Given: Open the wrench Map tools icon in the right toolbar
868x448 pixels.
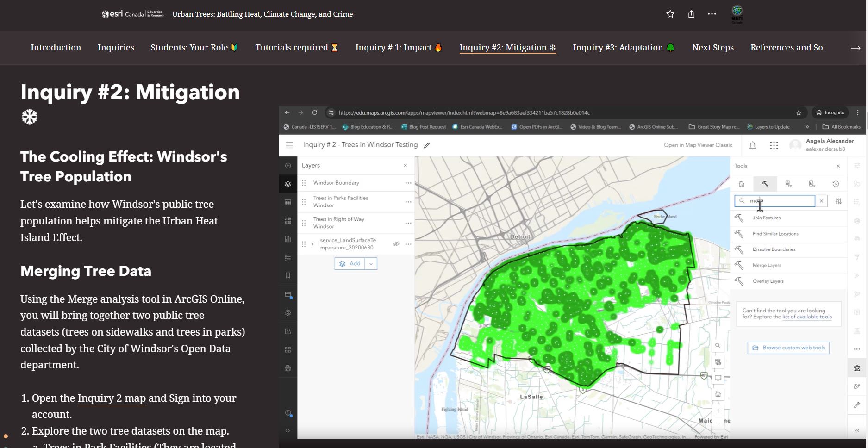Looking at the screenshot, I should 857,405.
